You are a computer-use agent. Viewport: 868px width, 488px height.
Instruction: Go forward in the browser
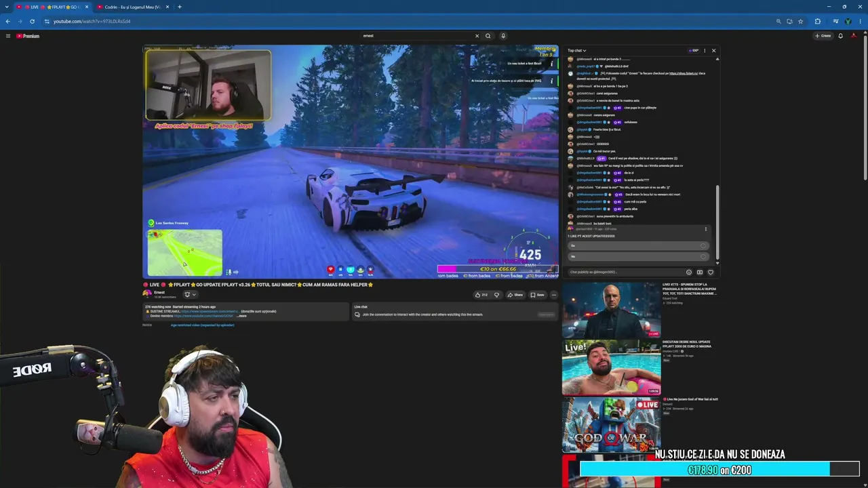pyautogui.click(x=20, y=21)
